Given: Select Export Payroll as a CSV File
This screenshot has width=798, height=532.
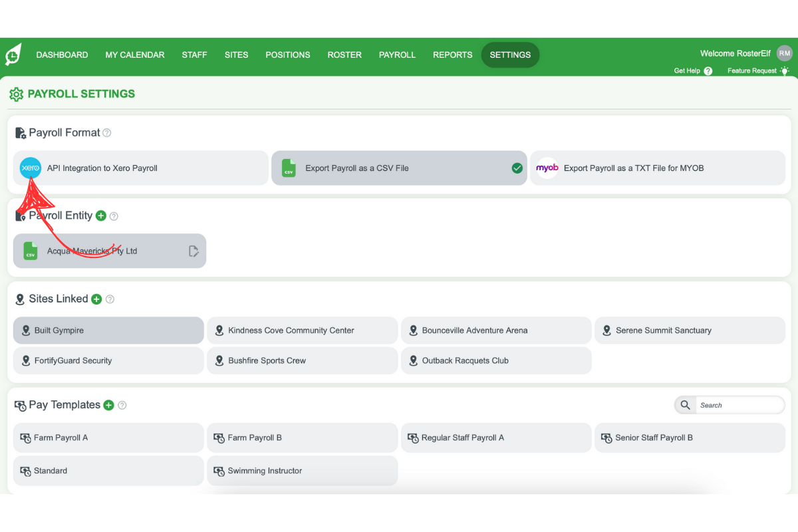Looking at the screenshot, I should (x=399, y=168).
